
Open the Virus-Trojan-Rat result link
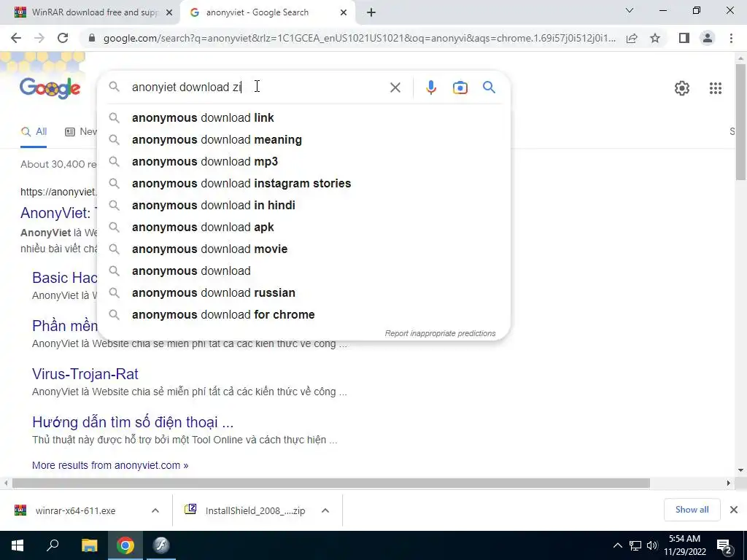click(x=85, y=374)
